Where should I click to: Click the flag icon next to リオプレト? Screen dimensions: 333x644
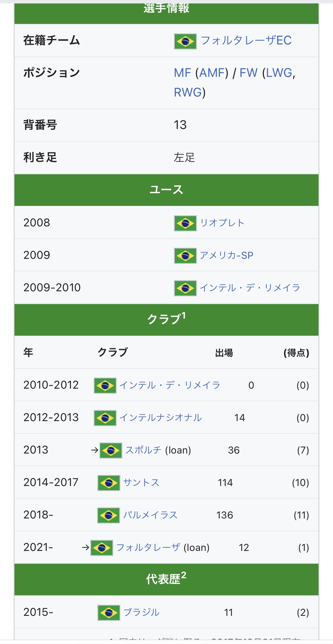[x=185, y=223]
